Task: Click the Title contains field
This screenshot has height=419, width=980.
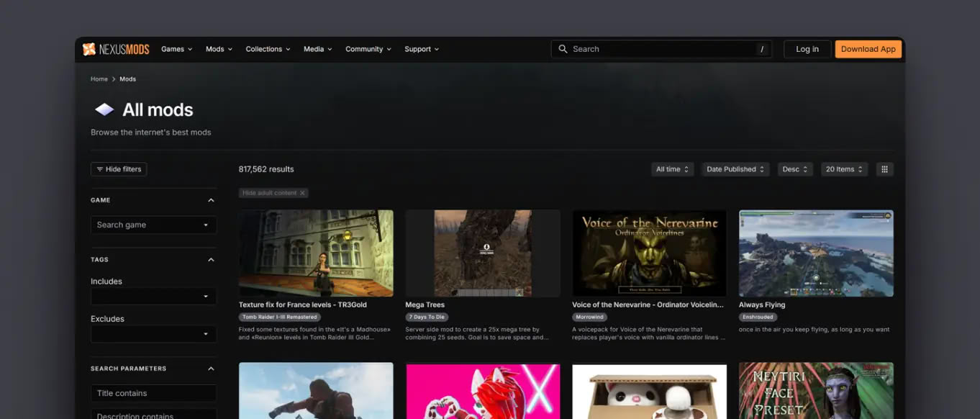Action: 153,393
